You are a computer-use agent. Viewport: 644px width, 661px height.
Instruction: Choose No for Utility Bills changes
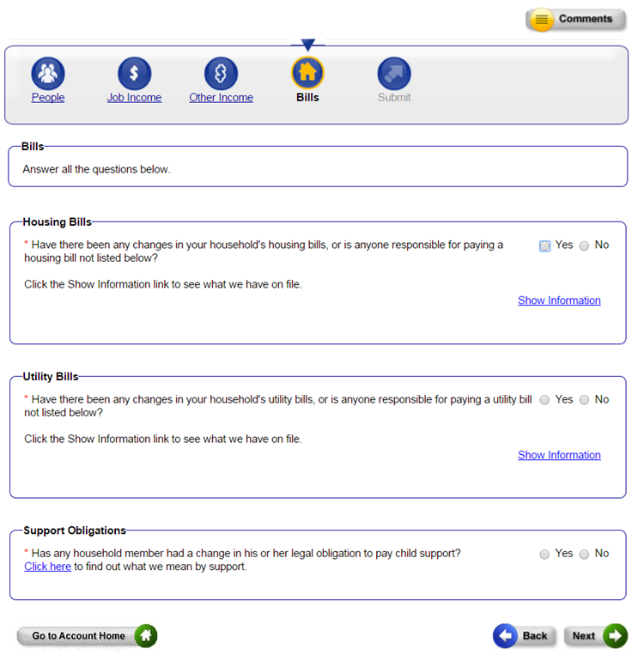(585, 401)
